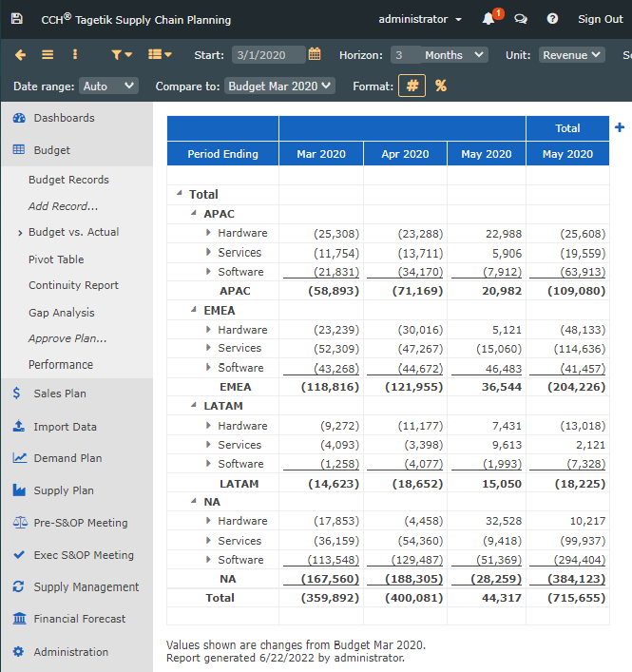The image size is (632, 672).
Task: Open Pivot Table in sidebar
Action: point(56,259)
